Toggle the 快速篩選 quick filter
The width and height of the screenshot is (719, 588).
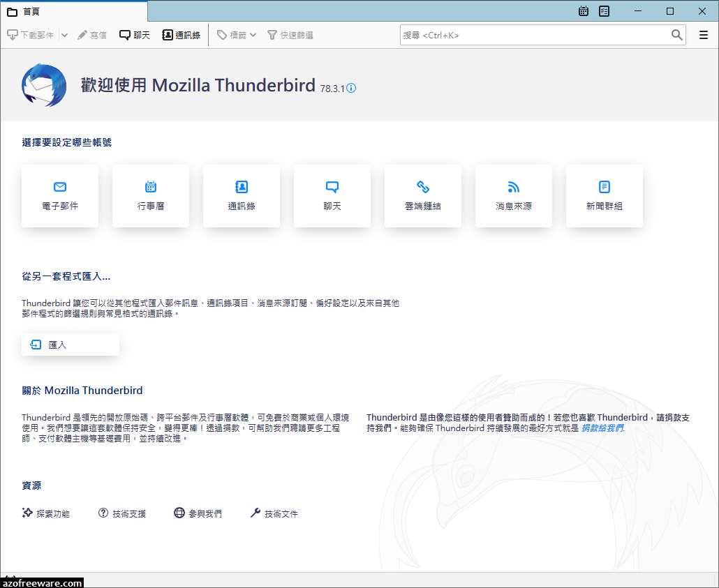pos(290,35)
